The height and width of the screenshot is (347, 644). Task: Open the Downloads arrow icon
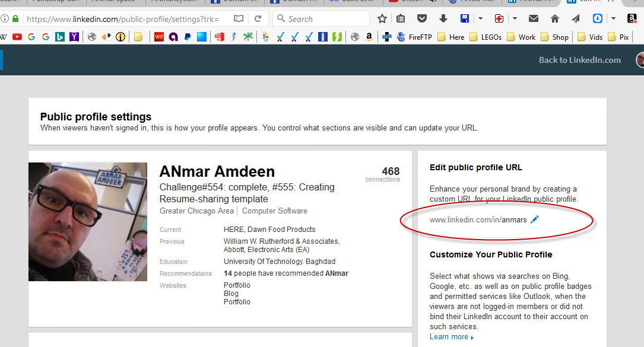pos(443,18)
